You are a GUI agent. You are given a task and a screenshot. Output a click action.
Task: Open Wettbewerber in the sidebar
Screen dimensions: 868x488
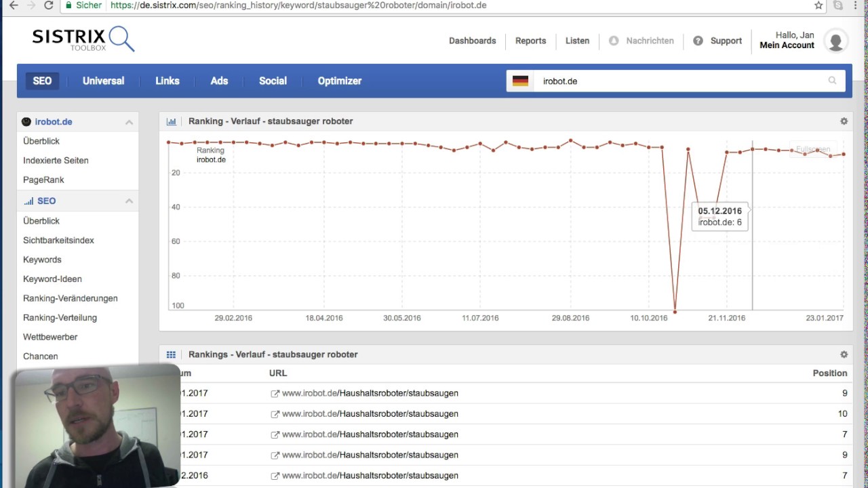point(50,337)
